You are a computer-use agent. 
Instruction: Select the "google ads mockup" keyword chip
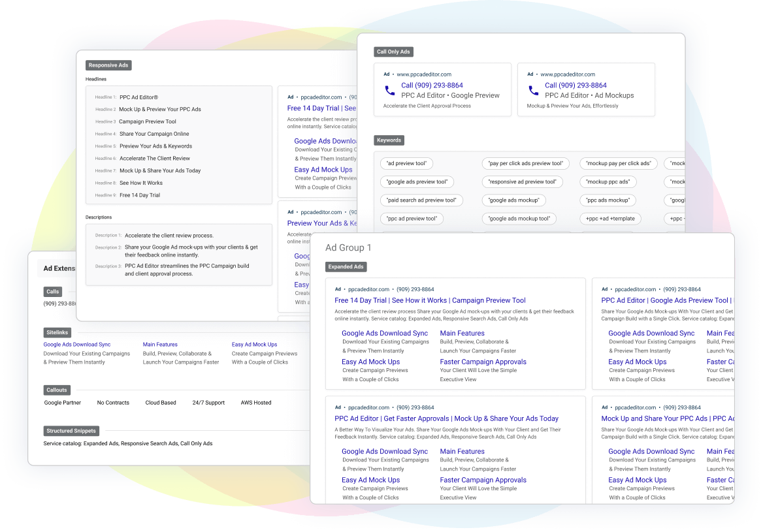(514, 200)
